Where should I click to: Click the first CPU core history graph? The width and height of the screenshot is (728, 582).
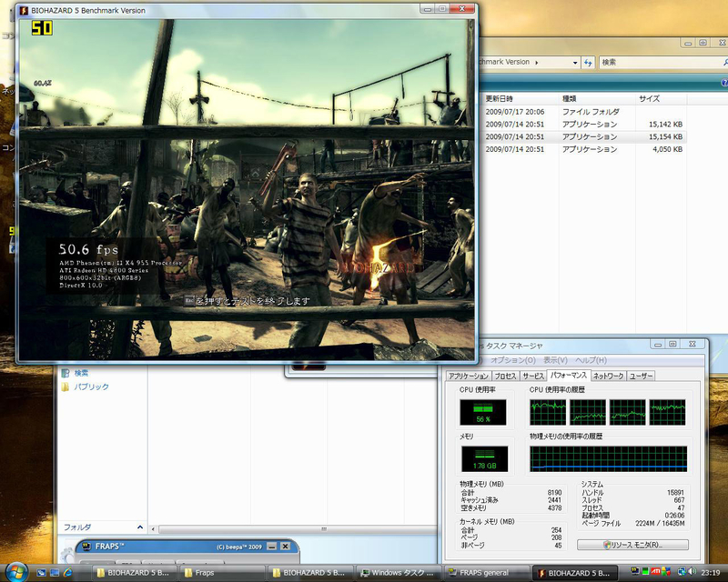point(548,412)
